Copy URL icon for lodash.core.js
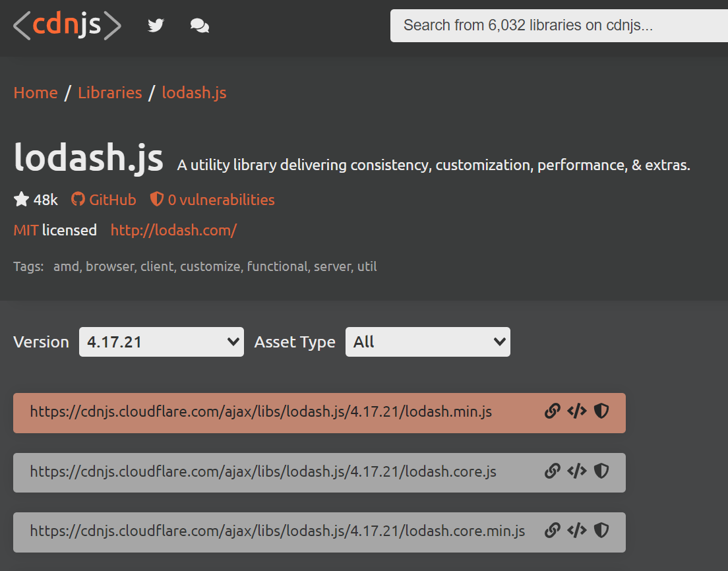Screen dimensions: 728x571 pos(553,471)
